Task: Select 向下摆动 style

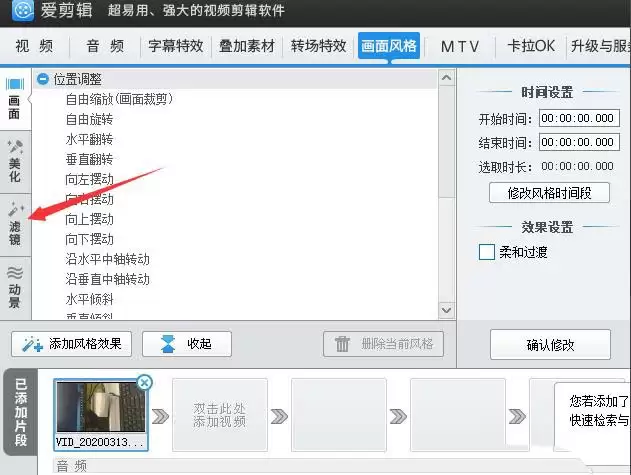Action: 89,239
